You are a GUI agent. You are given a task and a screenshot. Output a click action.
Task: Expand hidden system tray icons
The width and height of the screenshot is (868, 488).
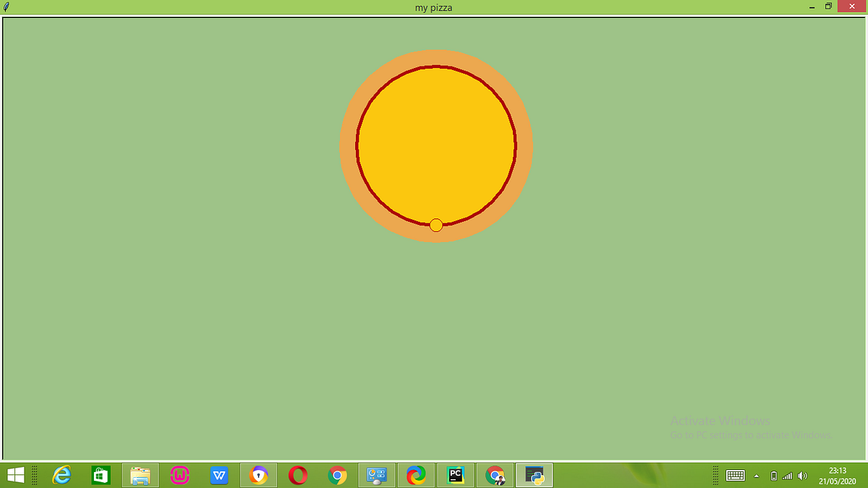[x=757, y=475]
